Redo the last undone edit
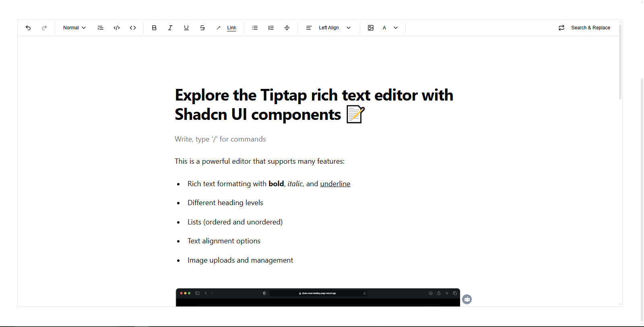The image size is (644, 327). click(44, 28)
